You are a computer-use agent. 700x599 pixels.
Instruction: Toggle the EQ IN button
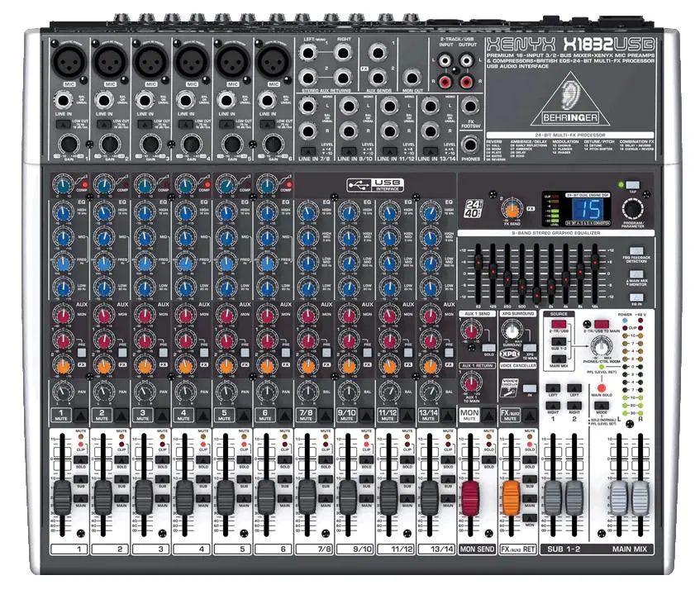tap(636, 297)
